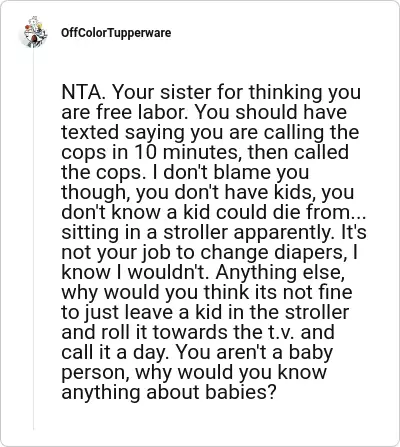This screenshot has width=400, height=447.
Task: Click the final line 'anything about babies?'
Action: point(169,392)
